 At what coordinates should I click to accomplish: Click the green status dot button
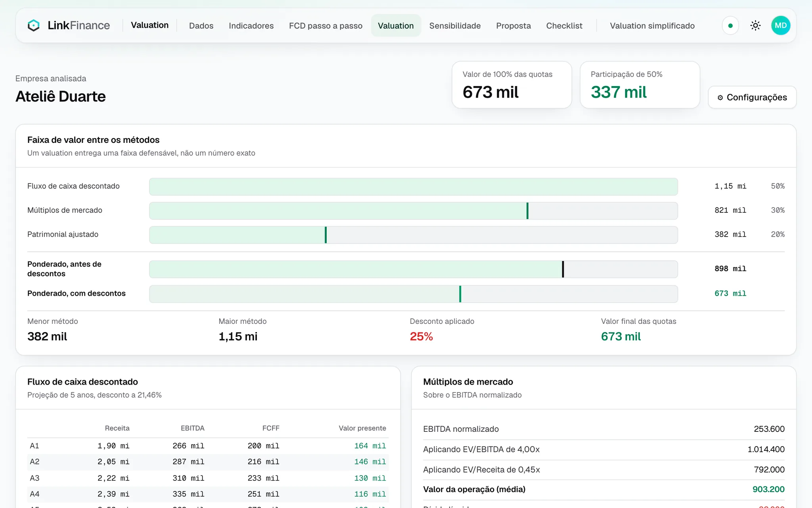[730, 25]
